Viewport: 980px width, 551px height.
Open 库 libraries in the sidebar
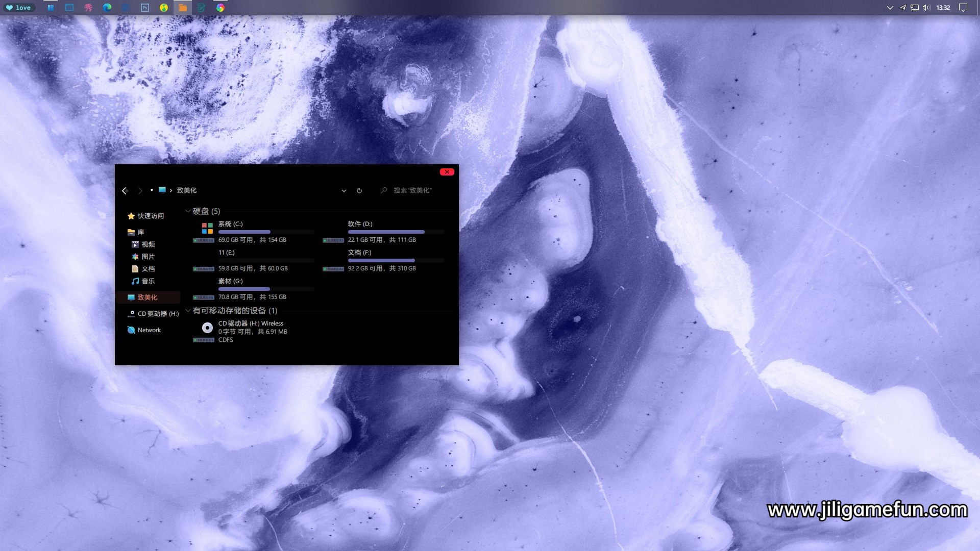[x=136, y=232]
